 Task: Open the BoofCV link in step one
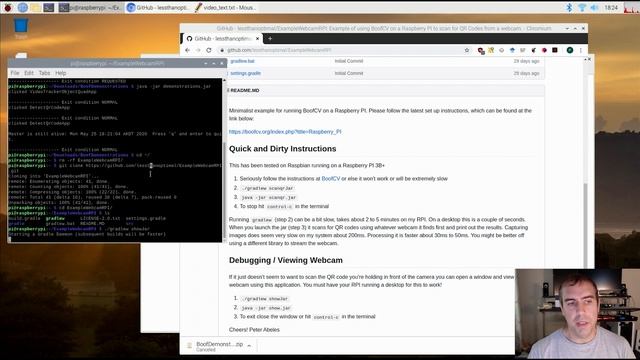tap(331, 179)
